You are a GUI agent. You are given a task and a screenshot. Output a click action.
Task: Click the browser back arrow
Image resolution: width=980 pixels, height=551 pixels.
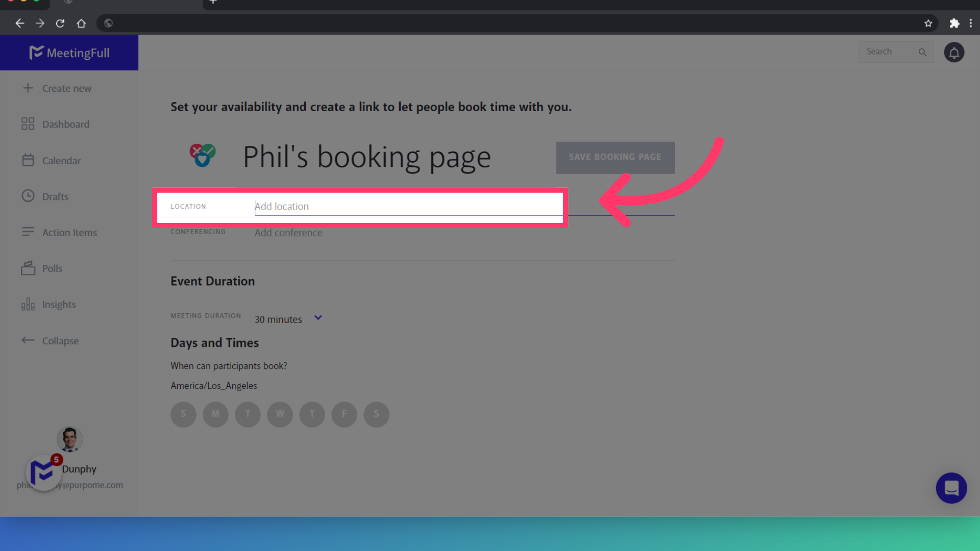point(20,23)
